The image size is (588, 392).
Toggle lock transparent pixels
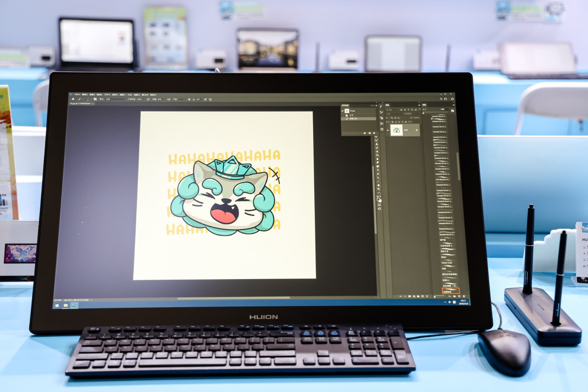pos(392,122)
